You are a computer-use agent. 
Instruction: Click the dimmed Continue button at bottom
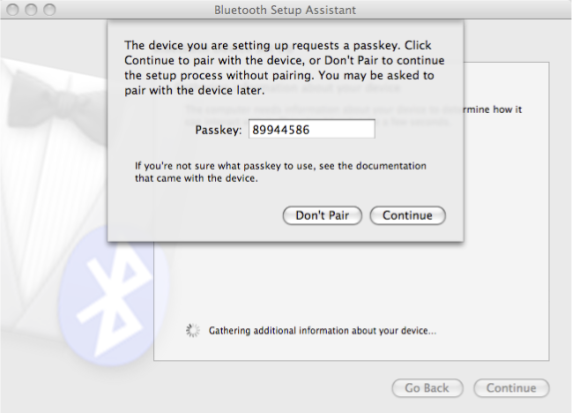click(511, 388)
